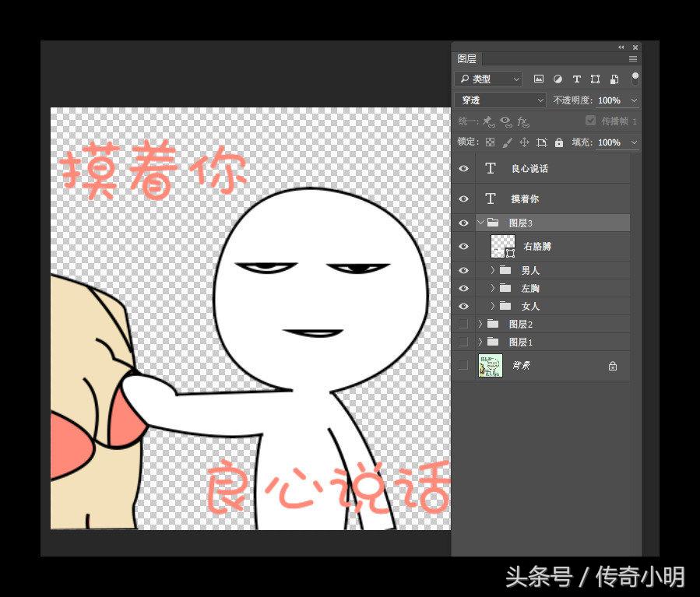The height and width of the screenshot is (597, 700).
Task: Open the layer filter 类型 dropdown
Action: 488,79
